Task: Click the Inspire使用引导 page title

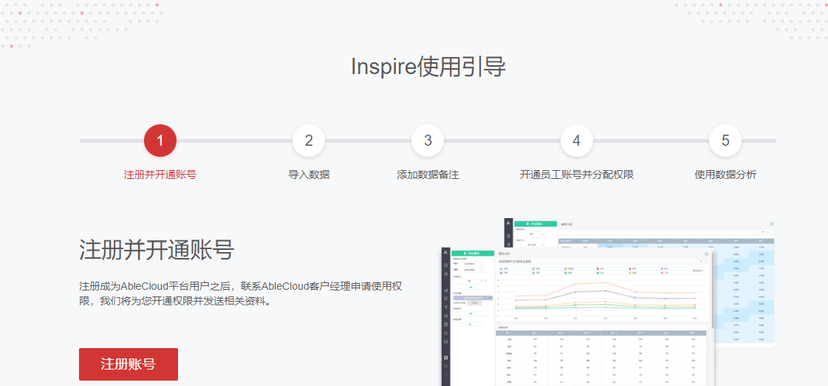Action: pyautogui.click(x=428, y=67)
